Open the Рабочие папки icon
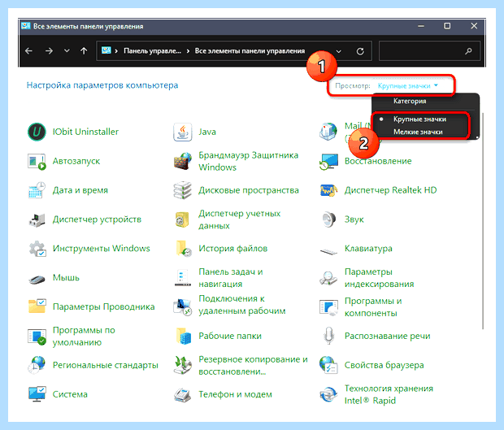This screenshot has height=430, width=504. click(183, 337)
